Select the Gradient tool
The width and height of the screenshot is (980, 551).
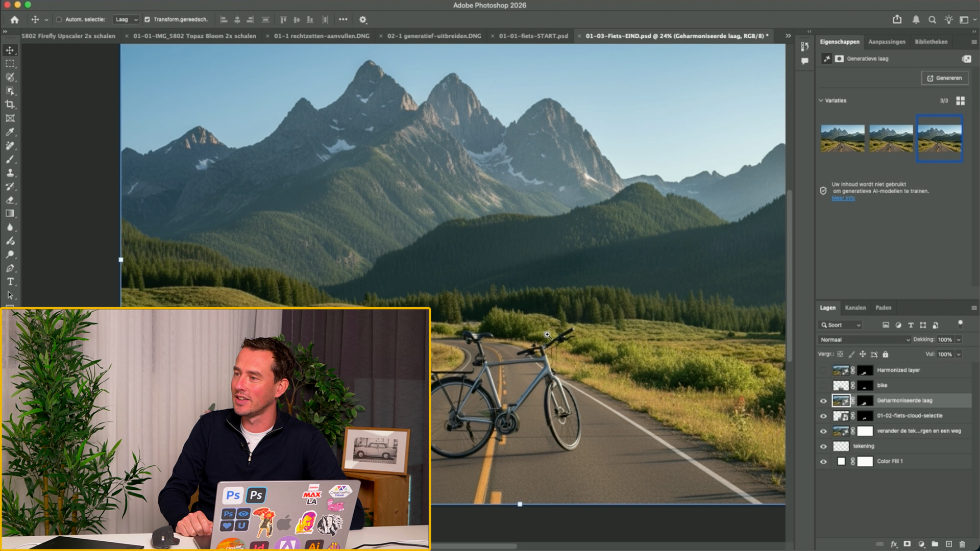pos(10,214)
